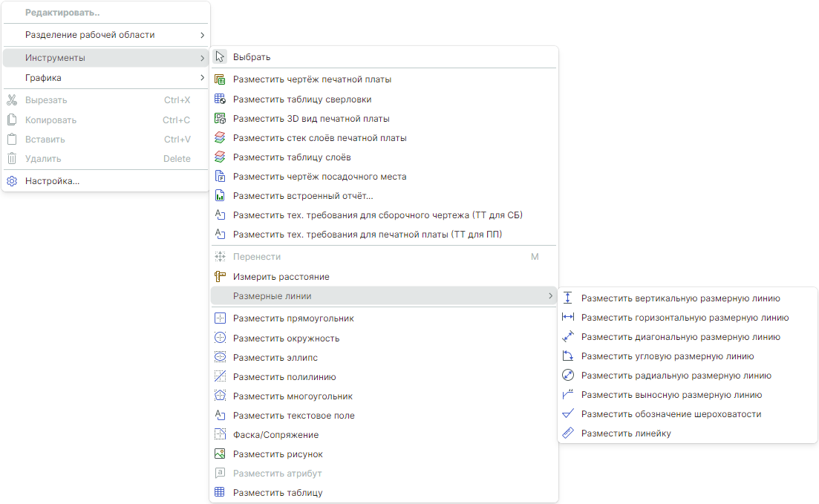Select the radial dimension line icon
819x504 pixels.
[x=568, y=376]
